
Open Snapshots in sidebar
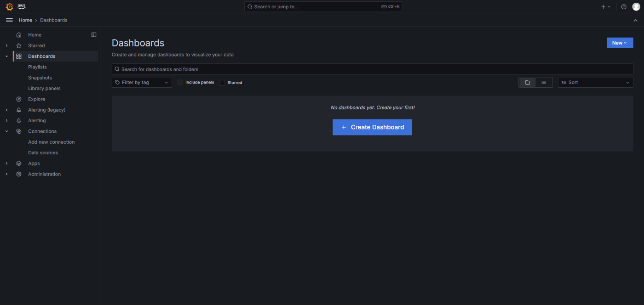tap(40, 78)
